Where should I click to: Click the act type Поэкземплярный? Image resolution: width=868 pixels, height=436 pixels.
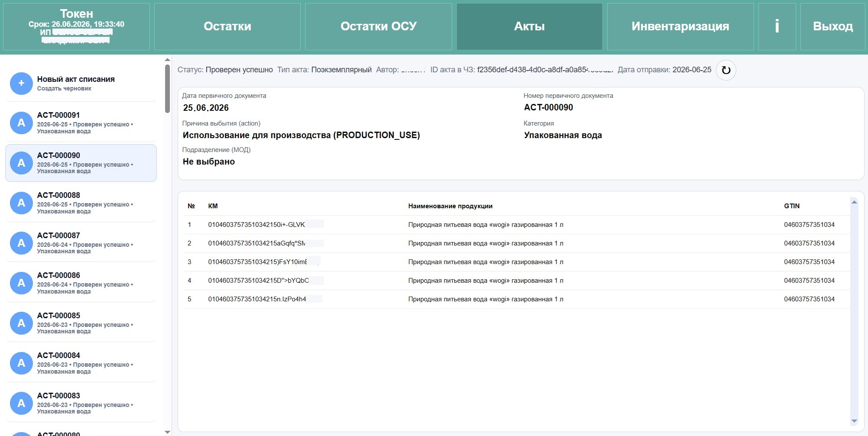[341, 70]
